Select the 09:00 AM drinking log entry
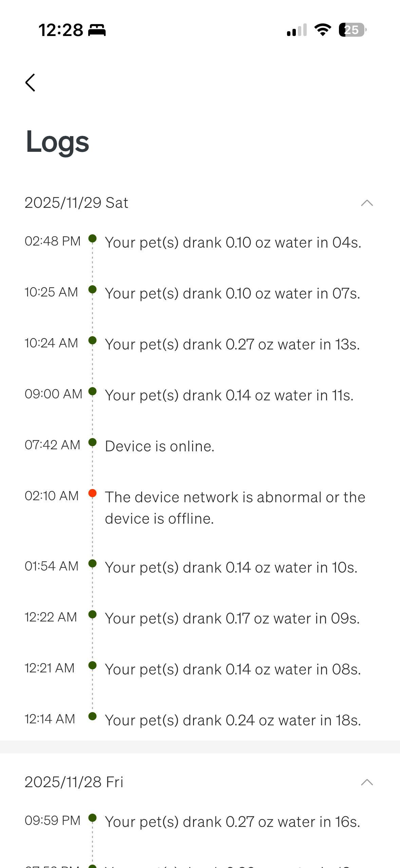The image size is (400, 868). pos(229,395)
